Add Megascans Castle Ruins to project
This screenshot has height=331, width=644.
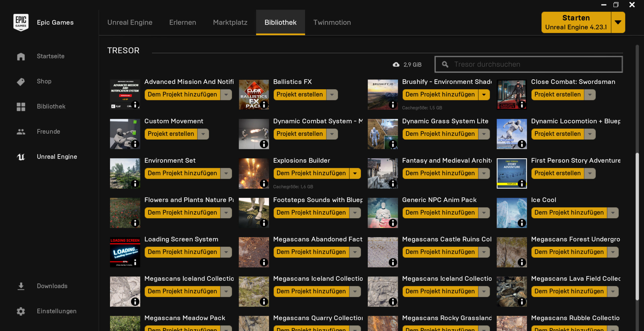(440, 252)
